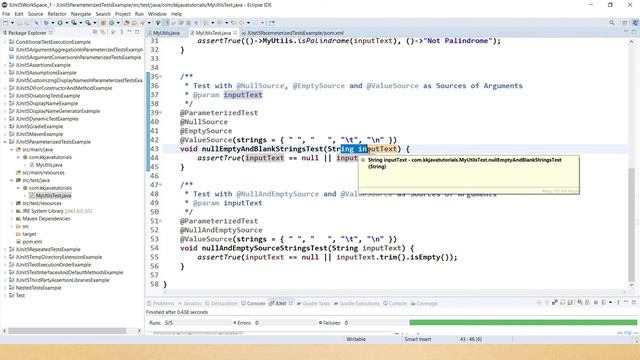This screenshot has height=360, width=640.
Task: Click the green JUnit progress bar
Action: pyautogui.click(x=523, y=322)
